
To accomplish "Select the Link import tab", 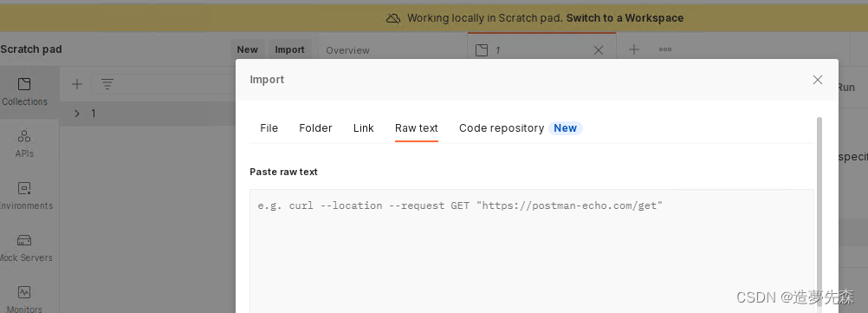I will 364,128.
